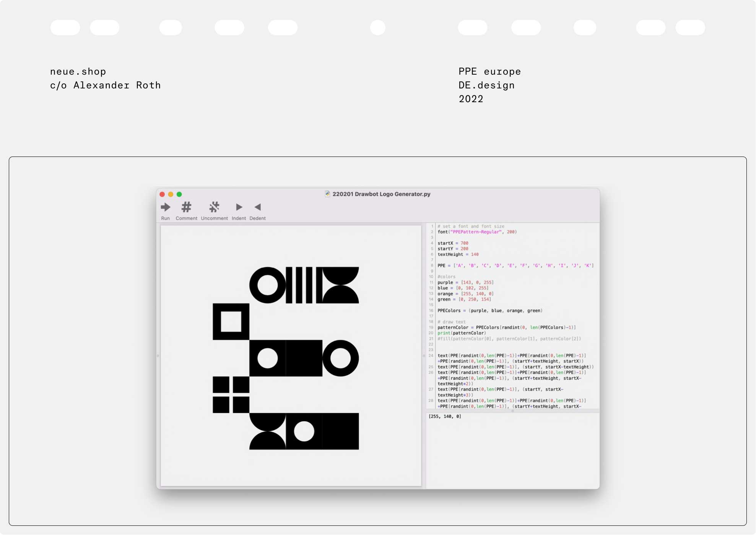Run the Drawbot script
This screenshot has height=535, width=756.
tap(165, 208)
